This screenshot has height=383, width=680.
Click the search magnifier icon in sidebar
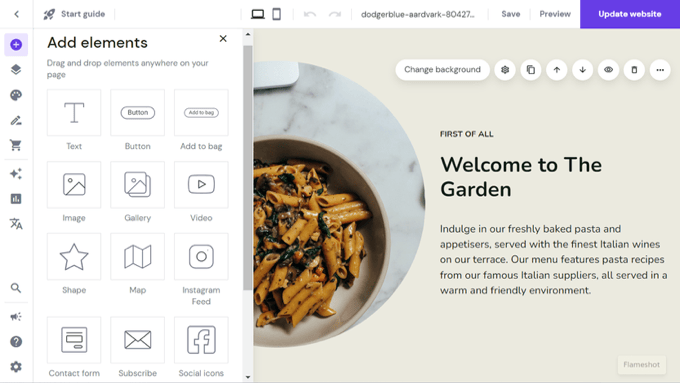(16, 288)
